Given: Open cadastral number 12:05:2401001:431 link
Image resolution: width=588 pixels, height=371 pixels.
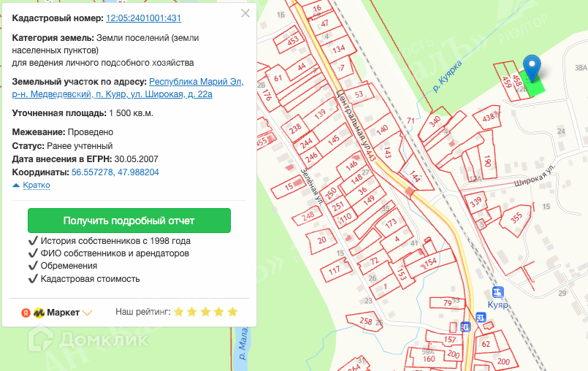Looking at the screenshot, I should pyautogui.click(x=144, y=18).
